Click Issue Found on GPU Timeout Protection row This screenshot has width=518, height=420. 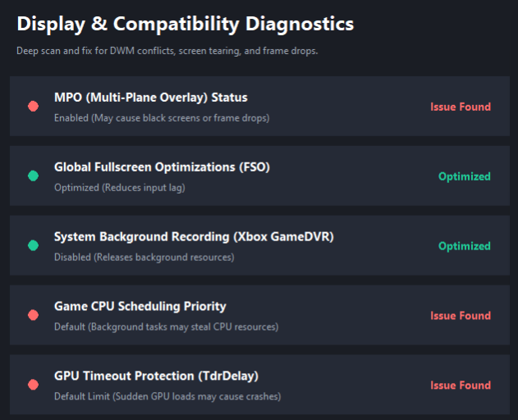click(x=461, y=386)
